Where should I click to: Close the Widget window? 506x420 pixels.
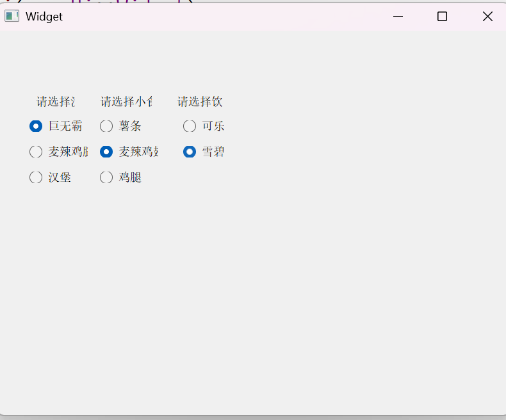click(x=487, y=17)
